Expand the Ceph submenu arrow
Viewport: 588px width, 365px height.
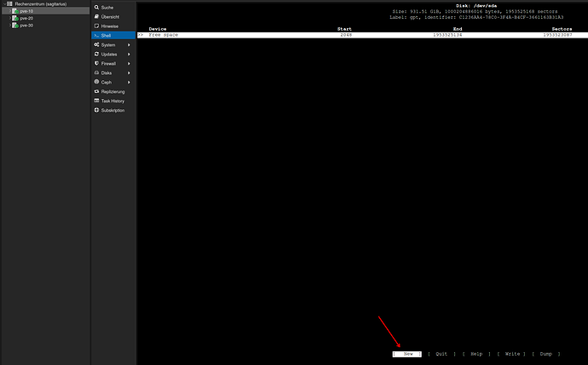tap(129, 82)
